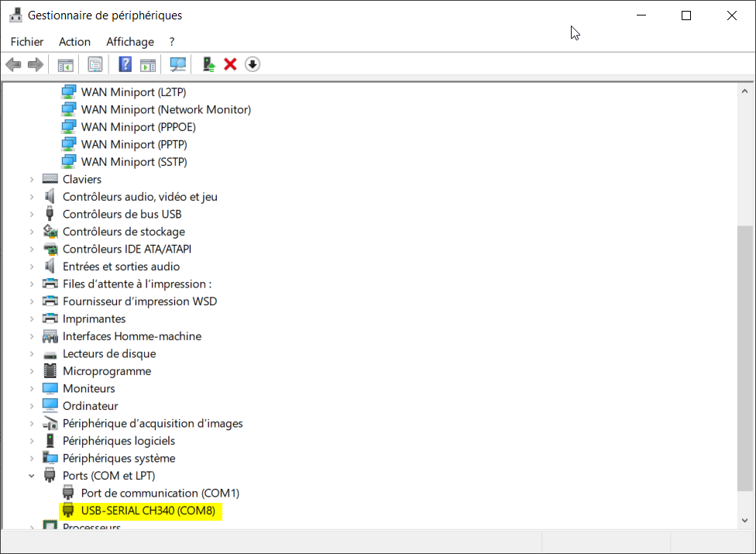Click the Lecteurs de disque drive icon
756x554 pixels.
point(50,356)
